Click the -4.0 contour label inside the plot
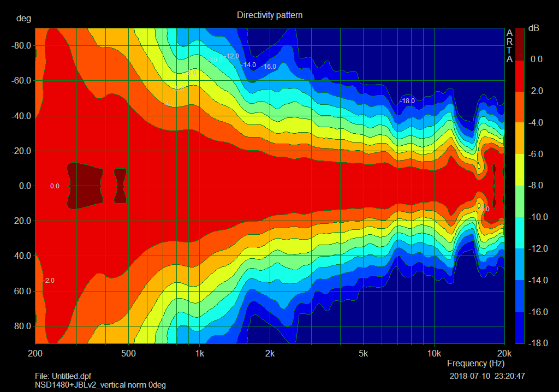 point(169,104)
